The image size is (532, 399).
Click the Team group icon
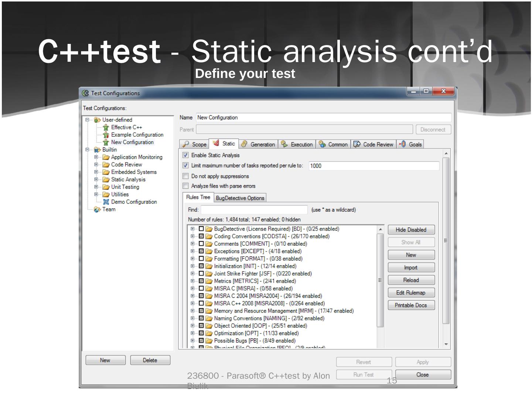click(x=98, y=209)
